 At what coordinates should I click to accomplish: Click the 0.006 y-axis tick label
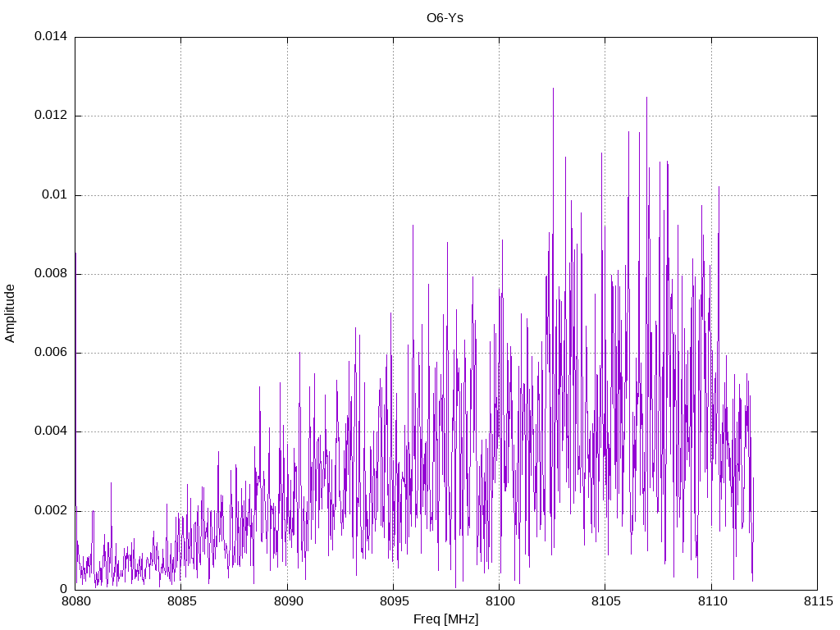51,353
